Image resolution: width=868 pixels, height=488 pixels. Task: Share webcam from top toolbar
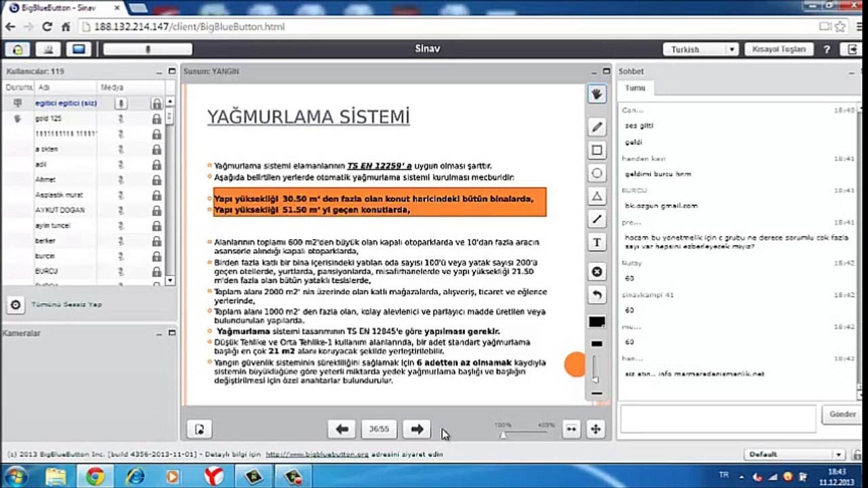tap(49, 49)
